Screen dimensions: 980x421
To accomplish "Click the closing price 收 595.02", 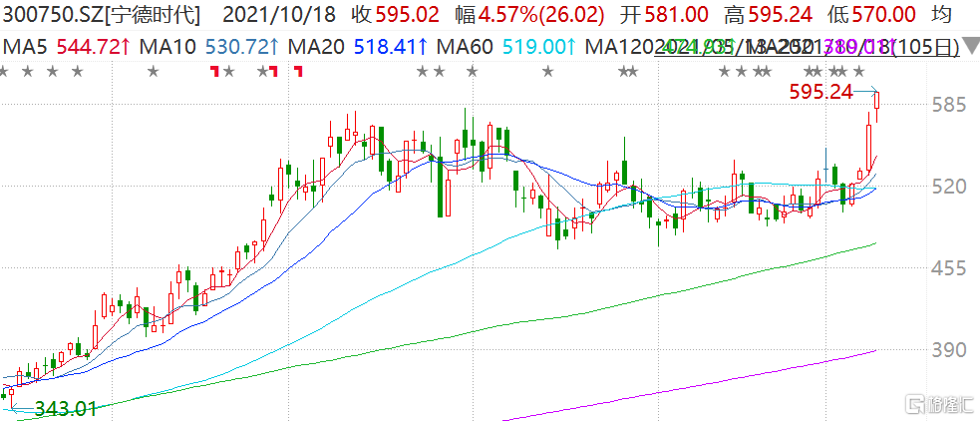I will coord(395,14).
